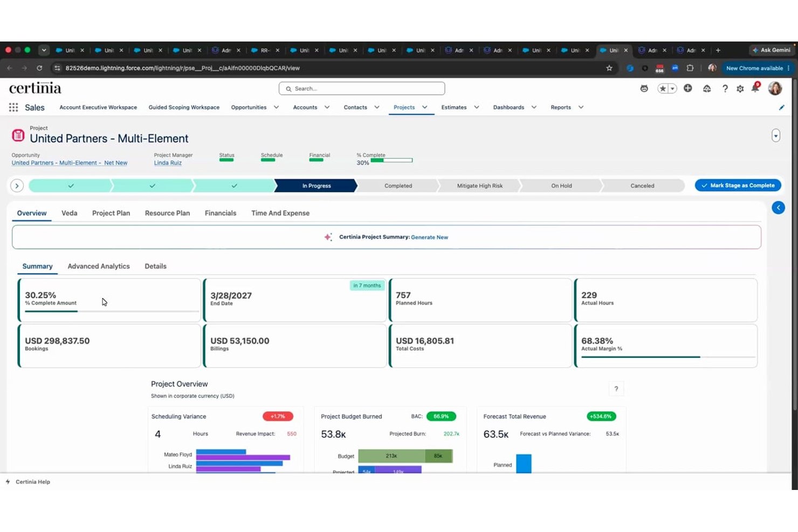The width and height of the screenshot is (798, 532).
Task: Click the Actual Margin % progress bar
Action: coord(669,357)
